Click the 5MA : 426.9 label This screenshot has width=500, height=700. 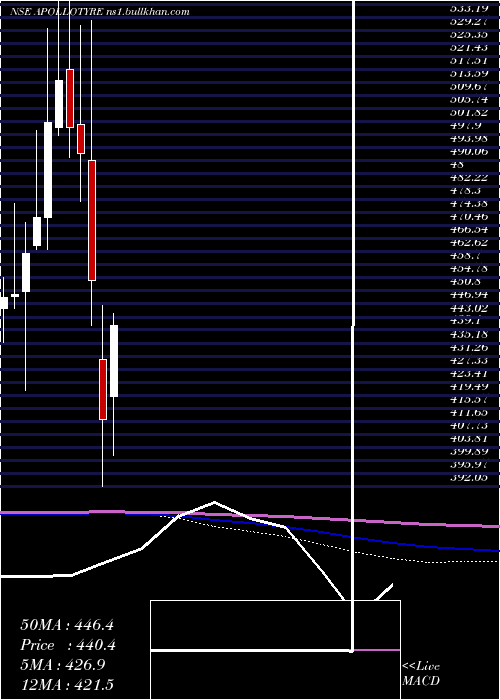(x=63, y=665)
